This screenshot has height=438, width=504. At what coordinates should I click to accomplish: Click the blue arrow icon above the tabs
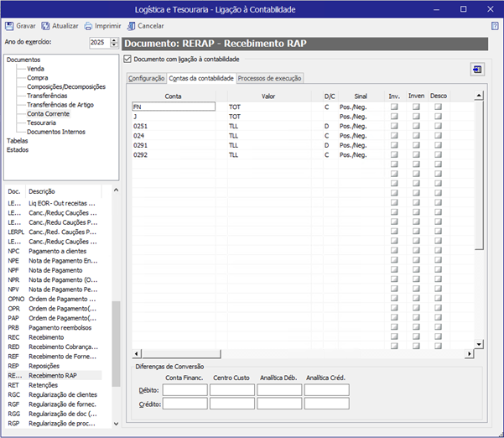point(477,70)
